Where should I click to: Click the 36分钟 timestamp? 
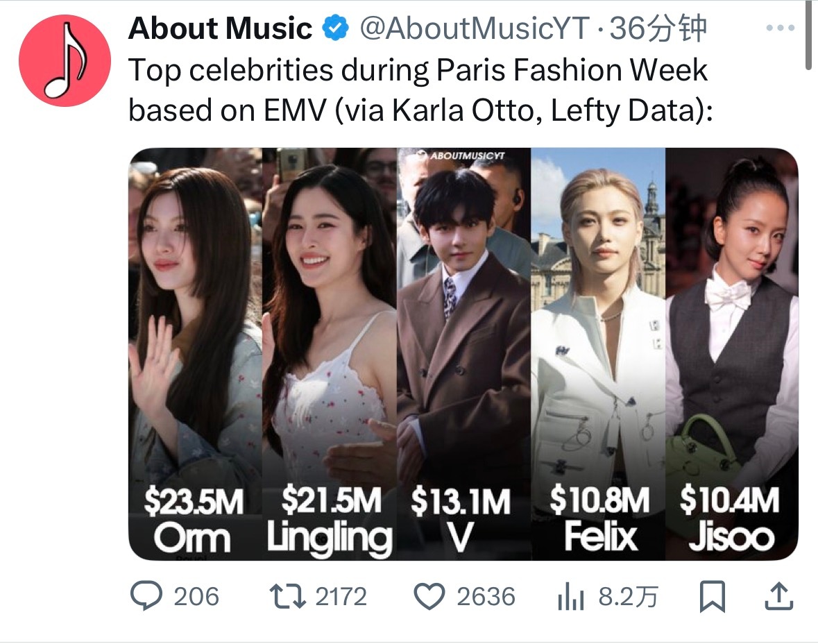click(658, 28)
